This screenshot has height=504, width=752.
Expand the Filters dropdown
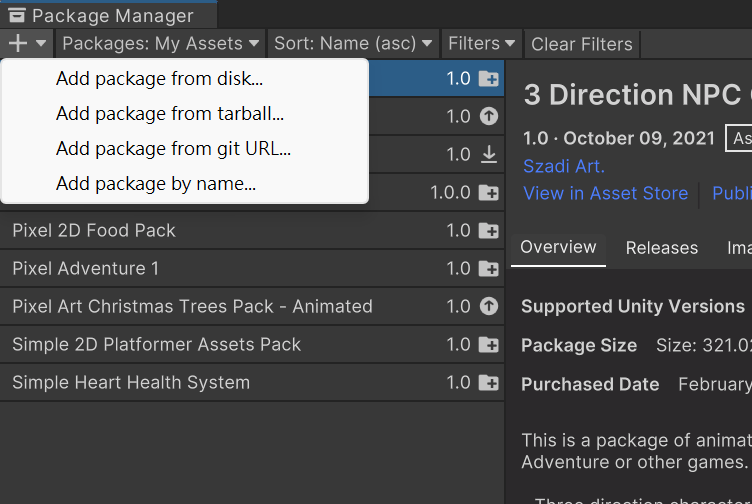coord(482,44)
